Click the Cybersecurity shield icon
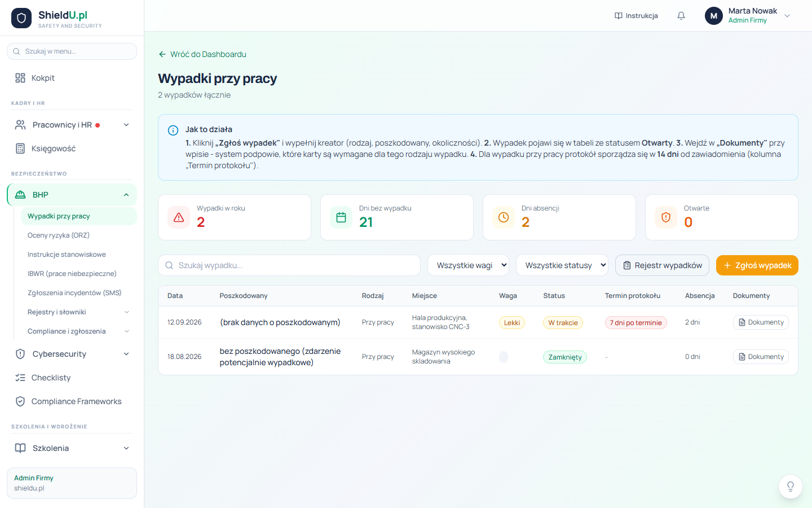The image size is (812, 508). (20, 354)
